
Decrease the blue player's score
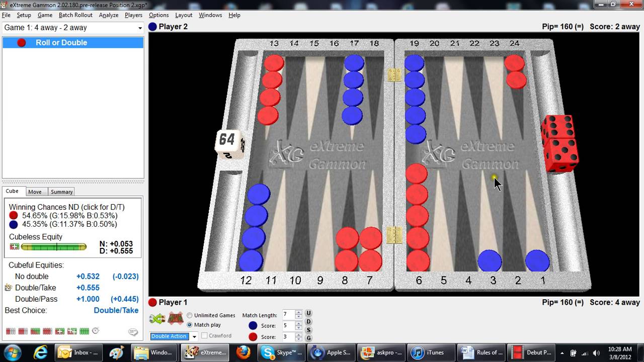click(x=298, y=328)
